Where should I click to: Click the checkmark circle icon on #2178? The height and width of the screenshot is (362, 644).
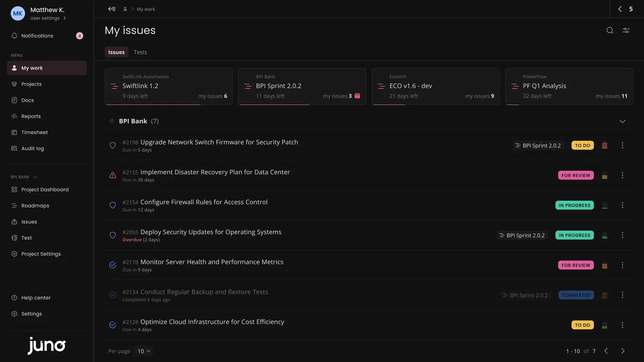coord(112,265)
